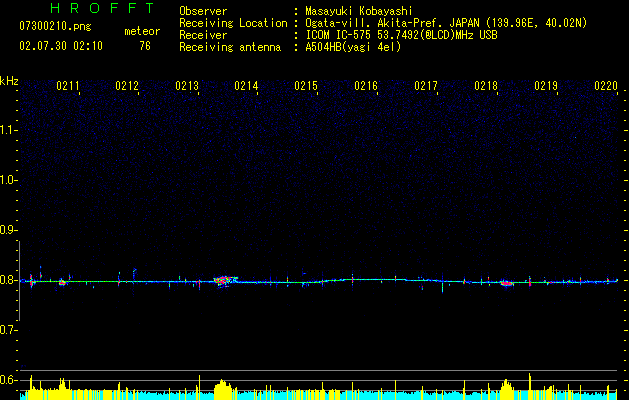
Task: Click time marker 0217
Action: coord(426,86)
